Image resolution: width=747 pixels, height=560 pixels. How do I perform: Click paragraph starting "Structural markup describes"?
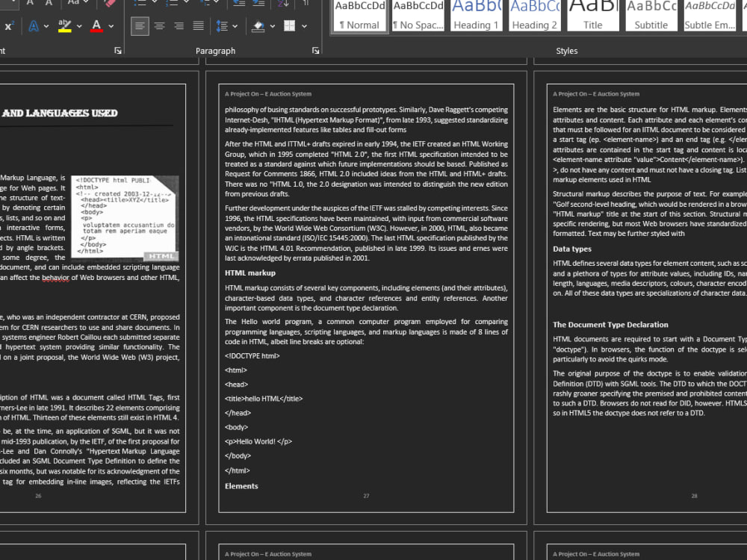(x=650, y=214)
